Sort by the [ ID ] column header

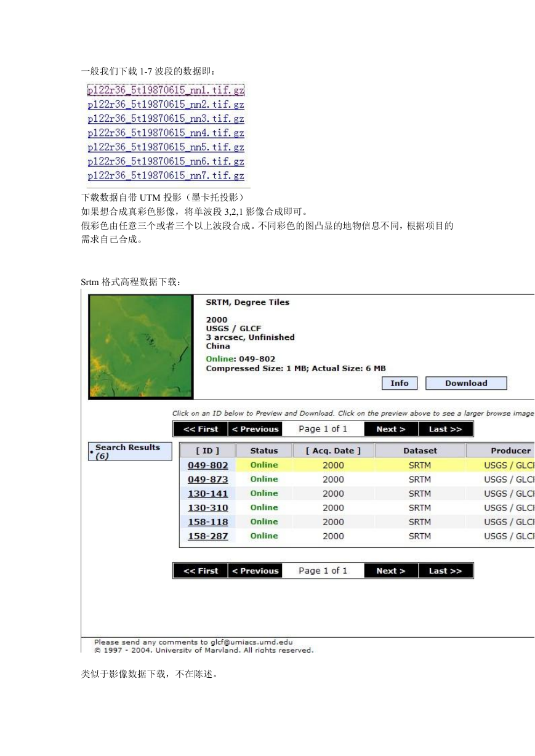tap(207, 451)
